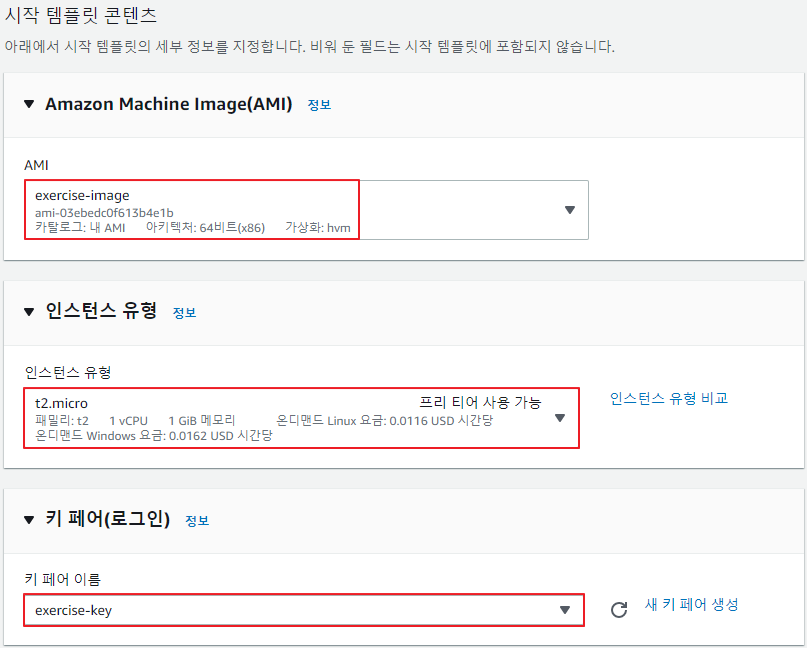Click the 카탈로그: 내 AMI text

click(80, 227)
